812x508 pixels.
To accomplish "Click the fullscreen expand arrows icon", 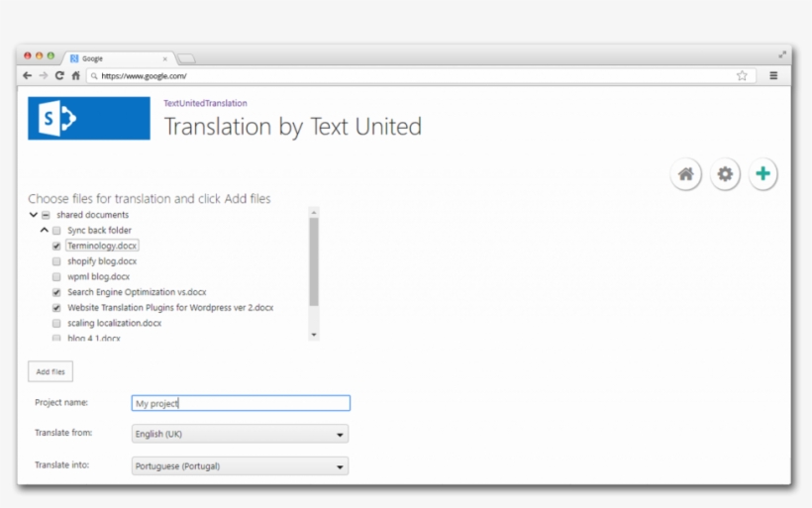I will click(x=782, y=54).
